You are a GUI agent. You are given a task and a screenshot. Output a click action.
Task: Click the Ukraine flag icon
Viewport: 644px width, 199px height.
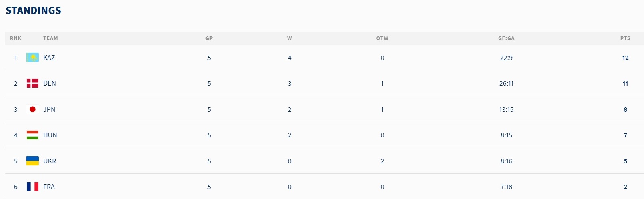point(32,161)
